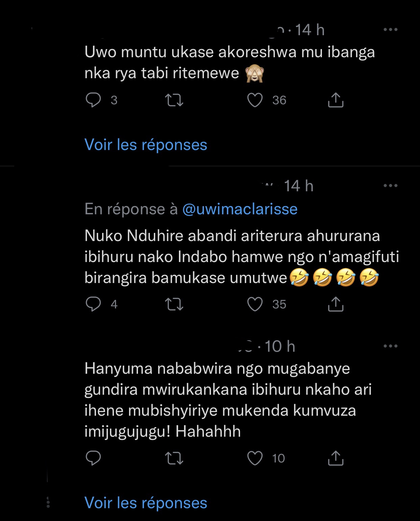Viewport: 420px width, 521px height.
Task: Like the tweet with 10 likes
Action: click(255, 458)
